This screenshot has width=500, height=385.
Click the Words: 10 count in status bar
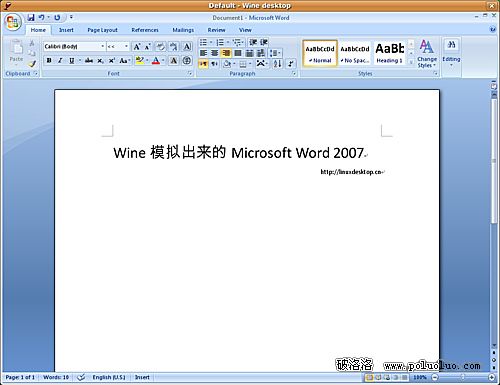coord(56,377)
